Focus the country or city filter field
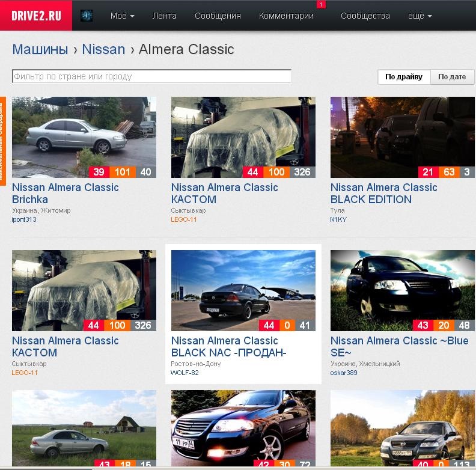The width and height of the screenshot is (476, 470). click(152, 76)
